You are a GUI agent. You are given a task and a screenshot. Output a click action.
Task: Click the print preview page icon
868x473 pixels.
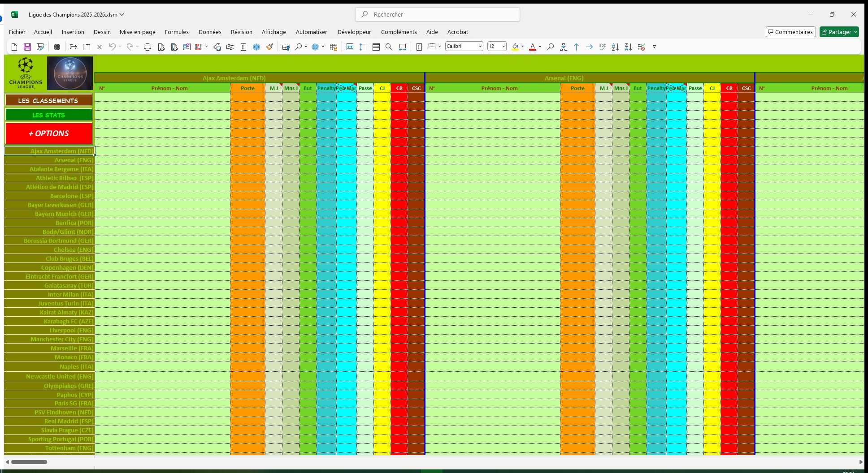(161, 47)
